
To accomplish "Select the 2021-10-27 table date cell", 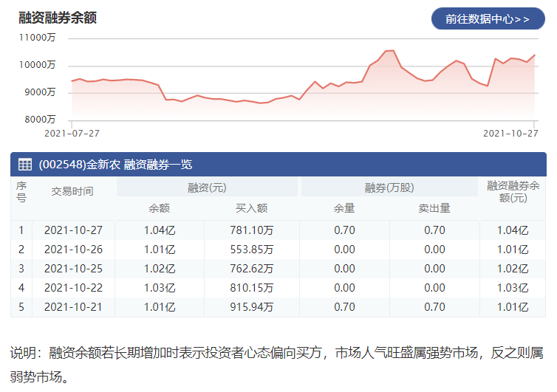I will coord(73,230).
